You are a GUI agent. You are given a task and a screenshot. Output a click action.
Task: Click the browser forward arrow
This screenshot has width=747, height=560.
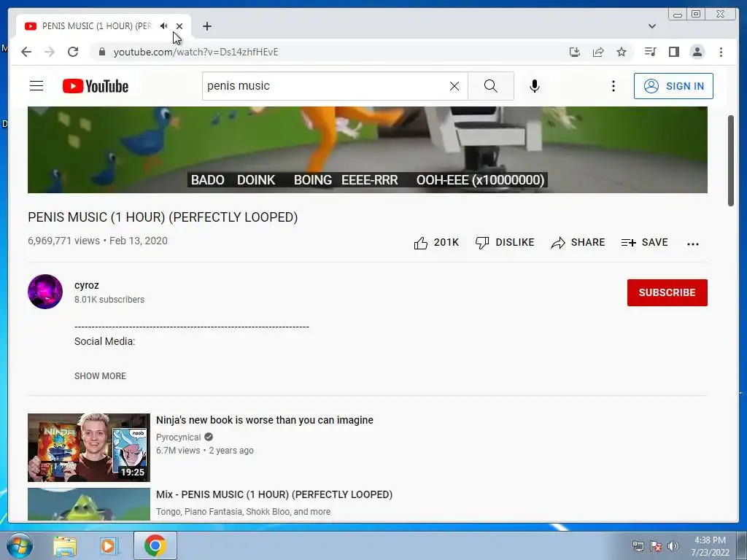pyautogui.click(x=50, y=52)
